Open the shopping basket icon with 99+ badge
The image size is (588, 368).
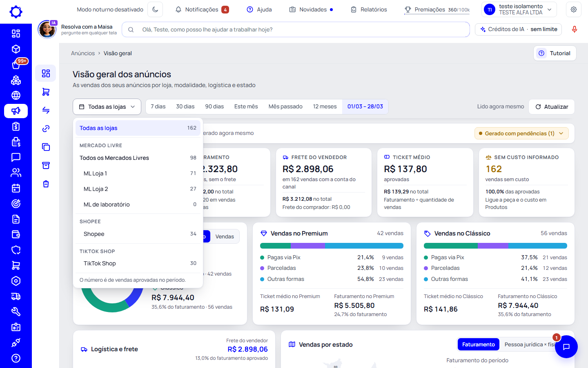(16, 65)
